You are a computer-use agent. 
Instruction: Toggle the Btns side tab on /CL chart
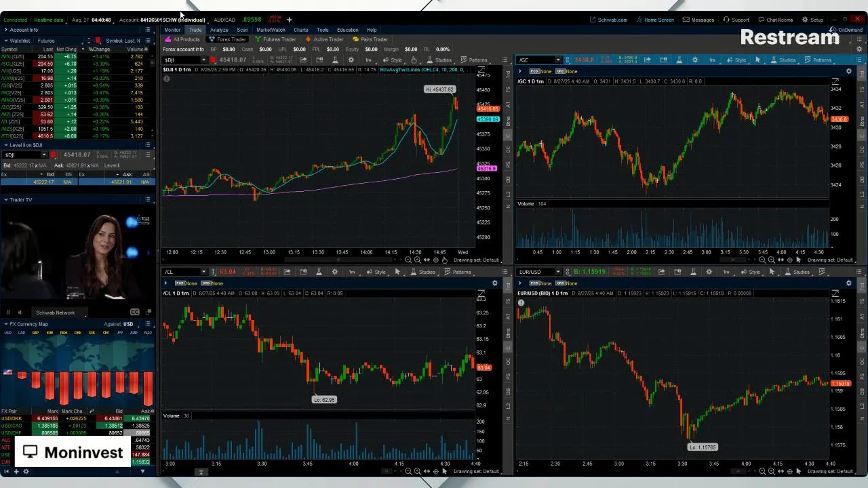tap(508, 333)
